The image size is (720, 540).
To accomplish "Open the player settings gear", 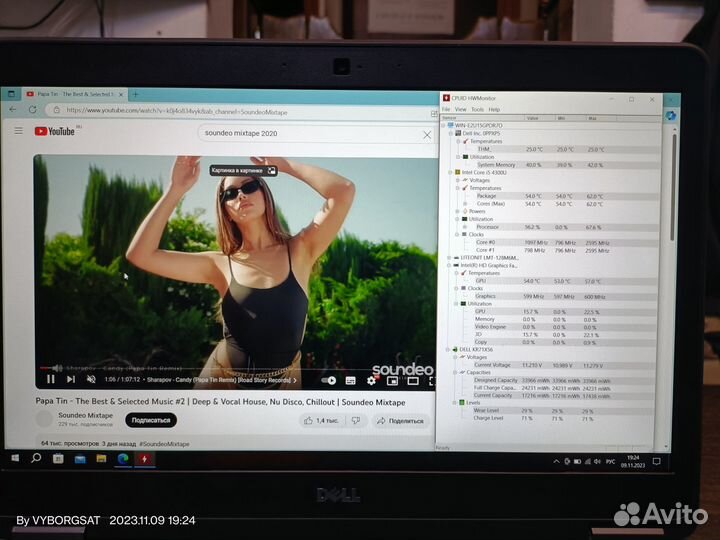I will point(372,380).
